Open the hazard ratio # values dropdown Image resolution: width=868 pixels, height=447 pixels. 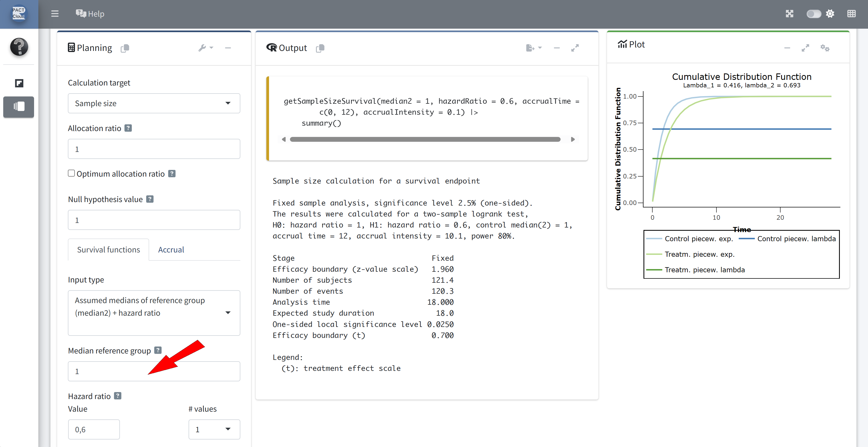[x=214, y=429]
